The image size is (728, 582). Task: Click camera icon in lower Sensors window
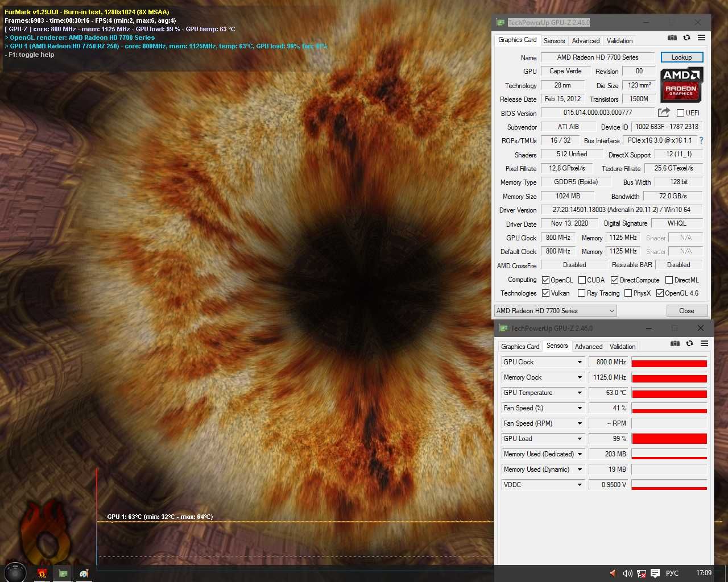(675, 343)
